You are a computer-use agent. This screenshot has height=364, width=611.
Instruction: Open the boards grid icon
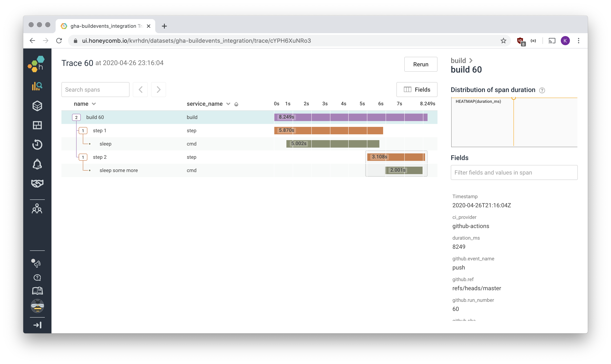coord(37,125)
